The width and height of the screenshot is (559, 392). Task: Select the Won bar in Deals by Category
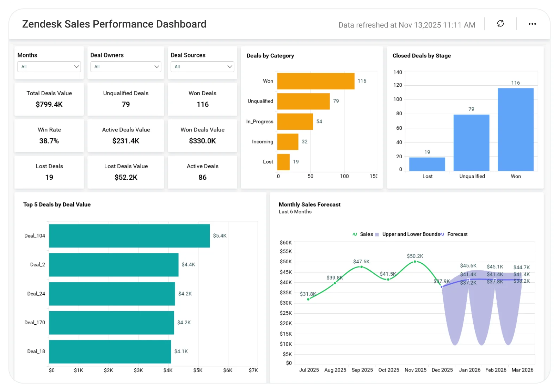(x=316, y=81)
